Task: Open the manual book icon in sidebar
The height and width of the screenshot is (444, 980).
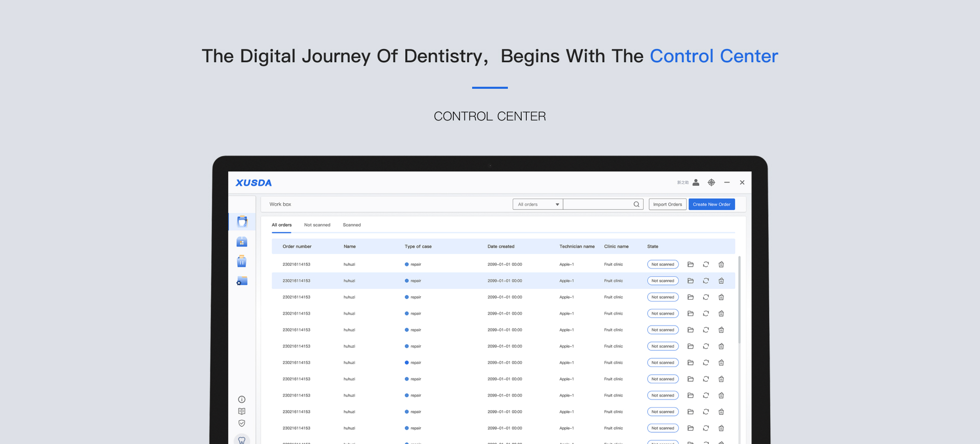Action: tap(242, 411)
